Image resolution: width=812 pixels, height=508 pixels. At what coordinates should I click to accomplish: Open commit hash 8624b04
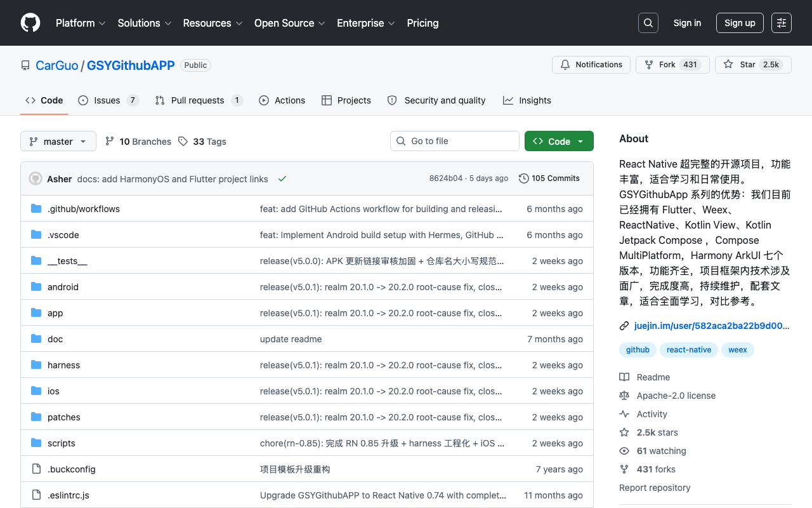[x=446, y=178]
